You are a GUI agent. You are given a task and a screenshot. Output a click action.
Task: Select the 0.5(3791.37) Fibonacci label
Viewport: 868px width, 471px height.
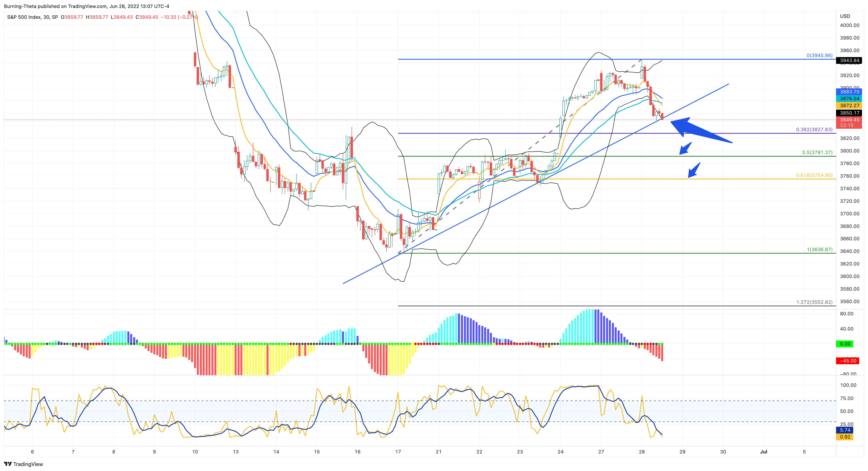[817, 152]
